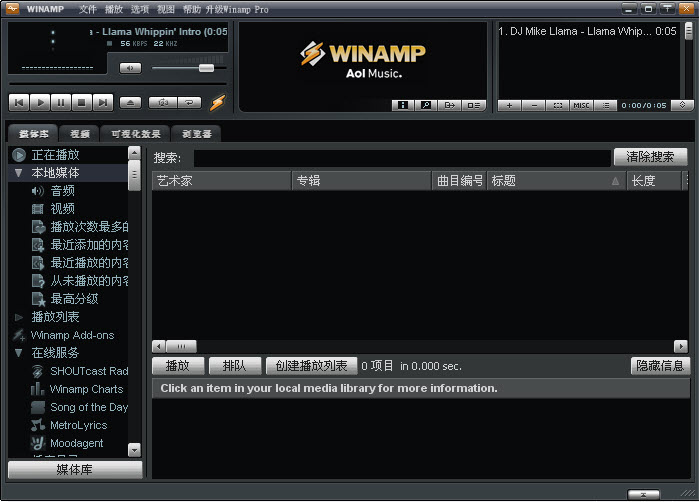The width and height of the screenshot is (699, 502).
Task: Open 最近播放的内容 view icon
Action: point(38,263)
